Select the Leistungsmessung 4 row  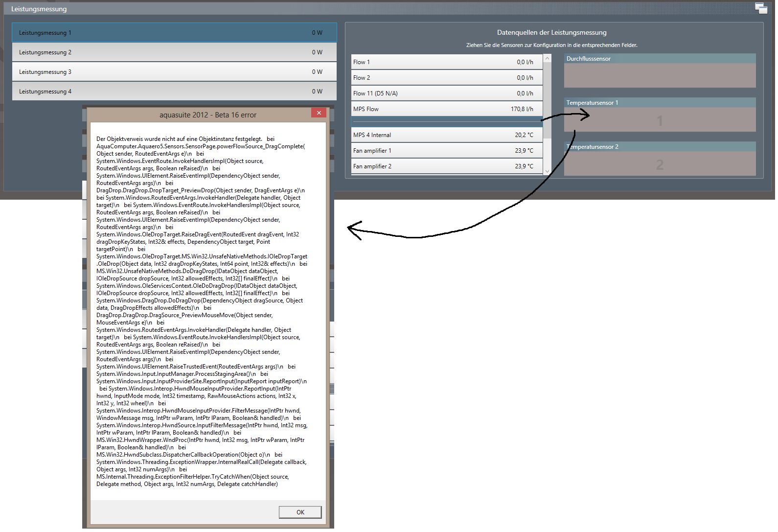[x=174, y=92]
